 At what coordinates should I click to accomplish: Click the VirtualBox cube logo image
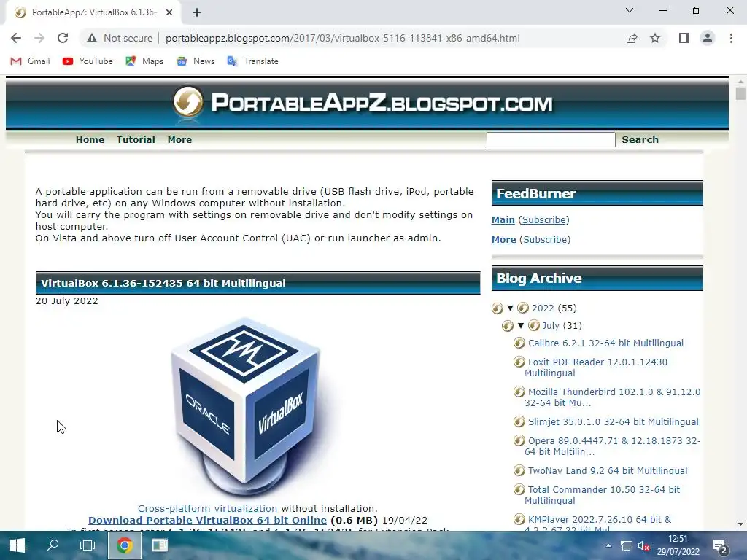pyautogui.click(x=247, y=405)
